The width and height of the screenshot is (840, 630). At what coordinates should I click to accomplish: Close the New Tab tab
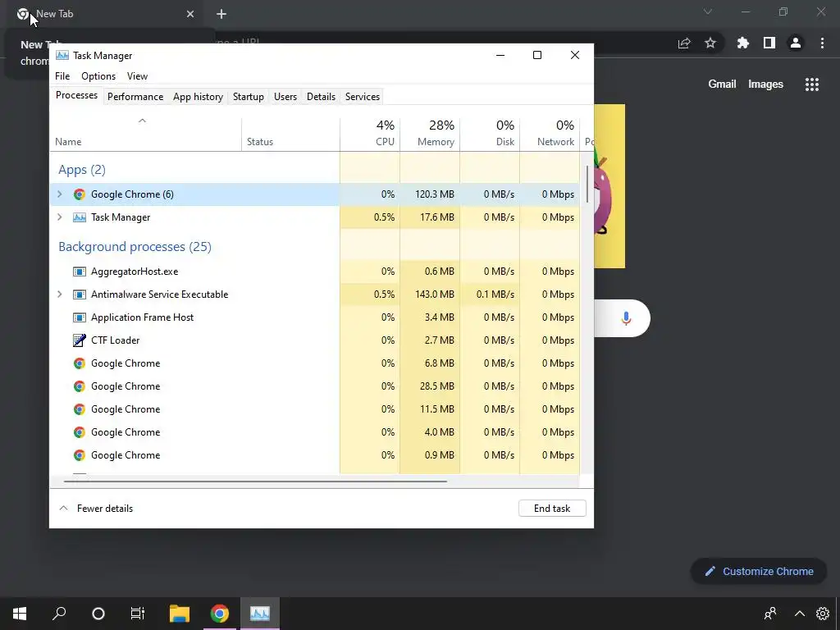(190, 14)
